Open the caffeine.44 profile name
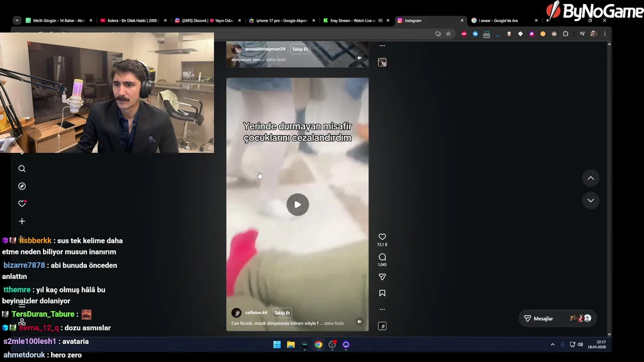This screenshot has height=362, width=644. pyautogui.click(x=256, y=313)
